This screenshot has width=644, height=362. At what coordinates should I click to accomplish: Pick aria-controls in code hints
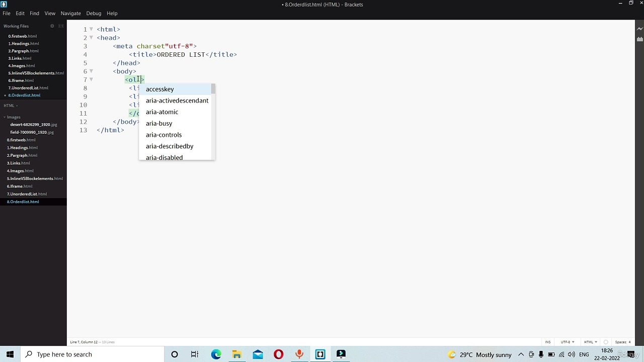(x=175, y=135)
